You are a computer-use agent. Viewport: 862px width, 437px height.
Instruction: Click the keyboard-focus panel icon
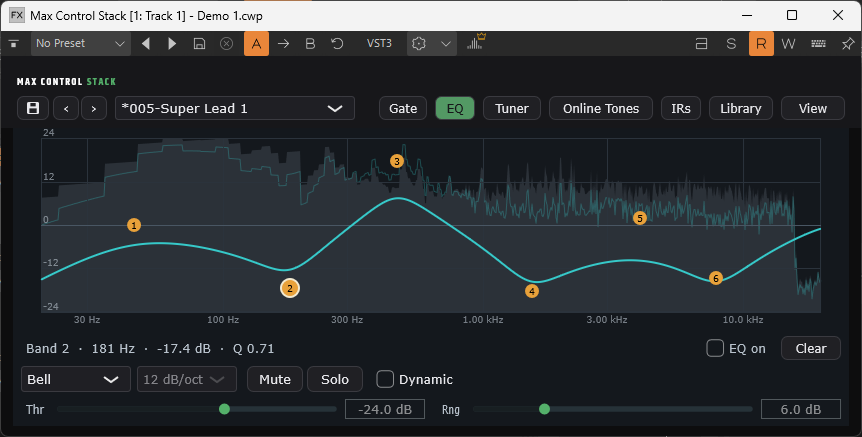[701, 43]
